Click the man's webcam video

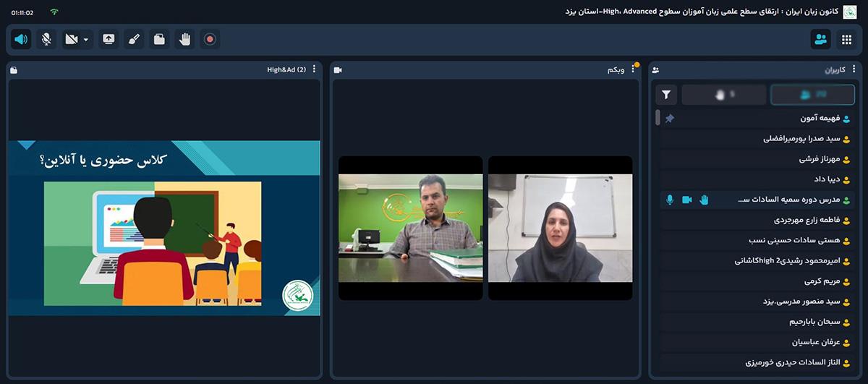point(410,228)
